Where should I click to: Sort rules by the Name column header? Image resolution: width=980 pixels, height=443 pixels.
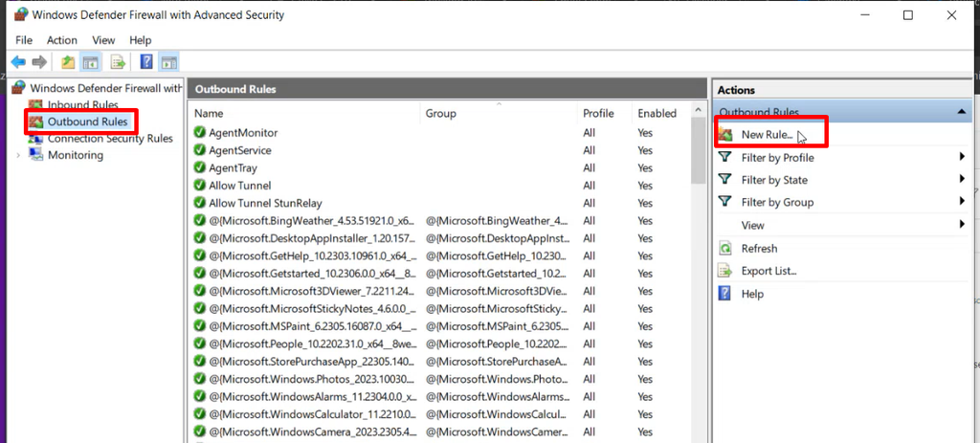pyautogui.click(x=304, y=113)
